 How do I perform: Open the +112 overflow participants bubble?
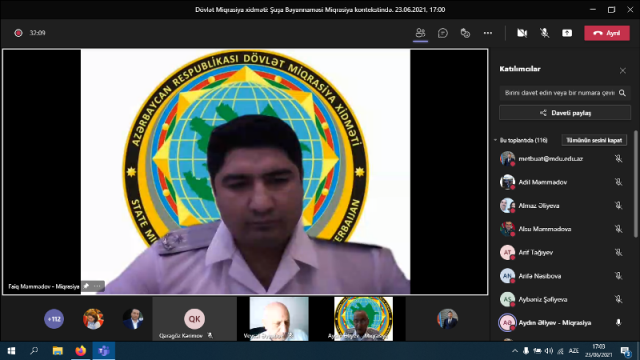tap(54, 319)
